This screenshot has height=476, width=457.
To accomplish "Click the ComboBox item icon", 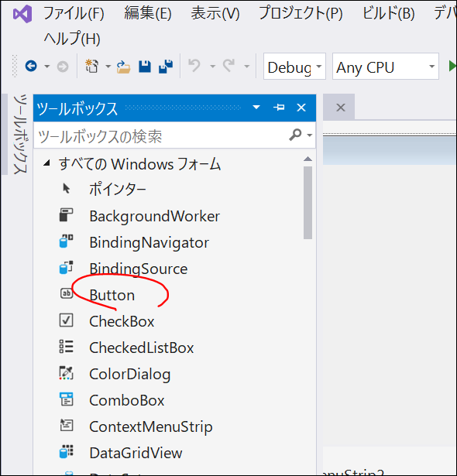I will pyautogui.click(x=67, y=399).
